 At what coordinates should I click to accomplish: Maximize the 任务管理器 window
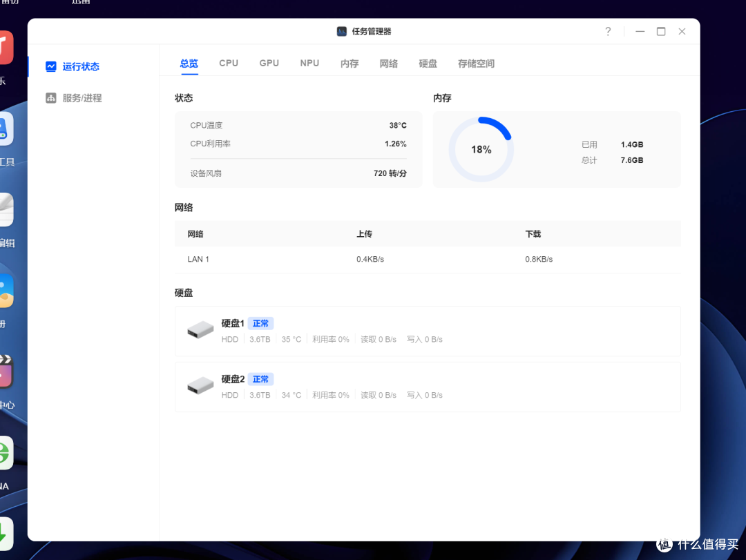[x=661, y=31]
